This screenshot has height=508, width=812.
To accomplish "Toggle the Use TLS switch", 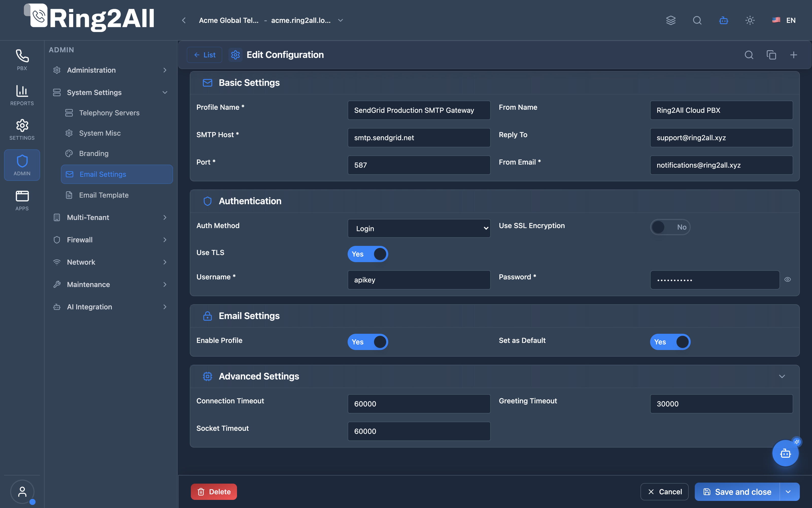I will click(x=368, y=254).
